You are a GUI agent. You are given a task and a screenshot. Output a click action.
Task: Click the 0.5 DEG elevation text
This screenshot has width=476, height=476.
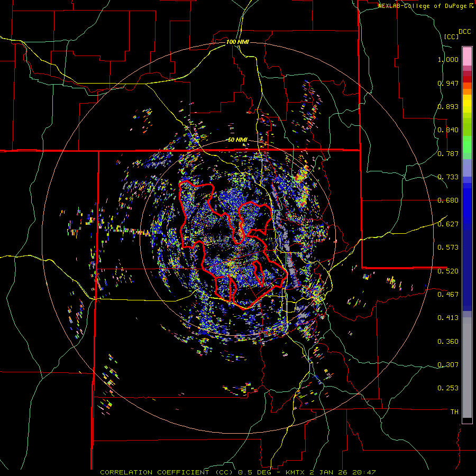click(x=255, y=472)
